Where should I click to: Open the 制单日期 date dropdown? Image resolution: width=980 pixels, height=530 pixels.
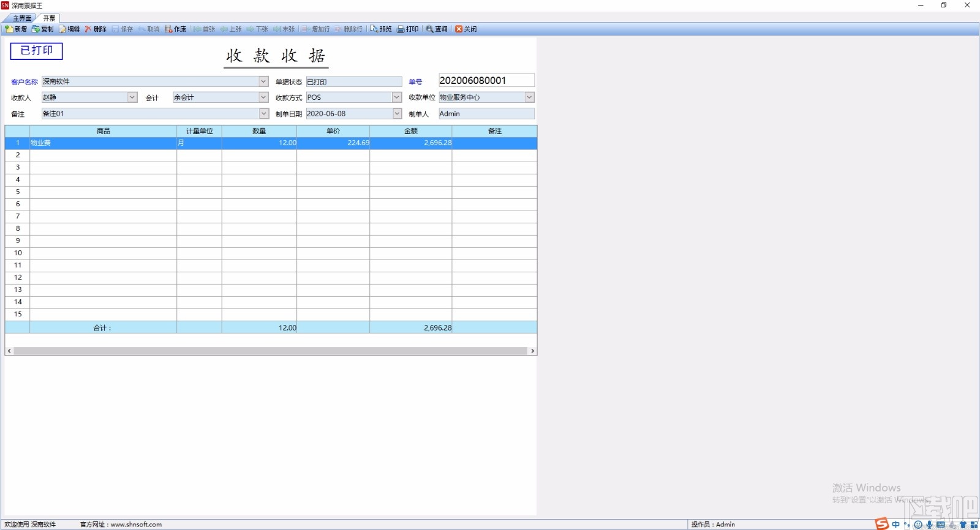[x=397, y=114]
